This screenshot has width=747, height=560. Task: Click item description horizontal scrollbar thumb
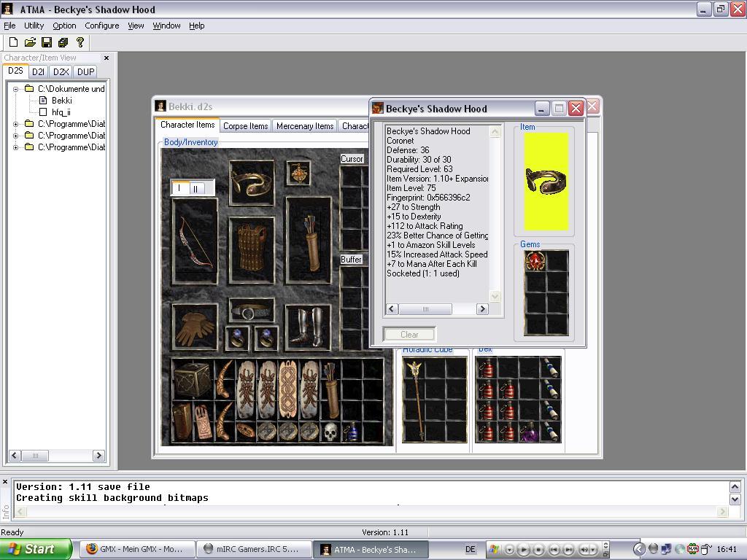[x=425, y=309]
